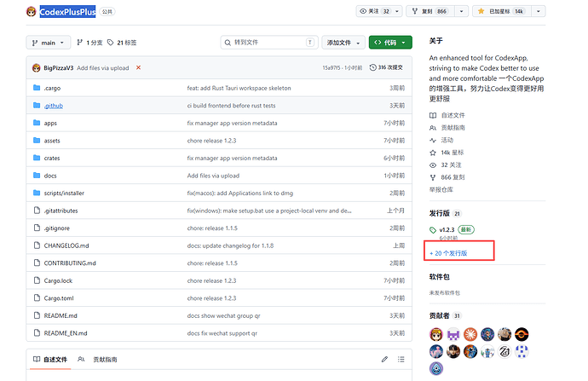The image size is (588, 381).
Task: Open commit 15a97f5
Action: point(331,68)
